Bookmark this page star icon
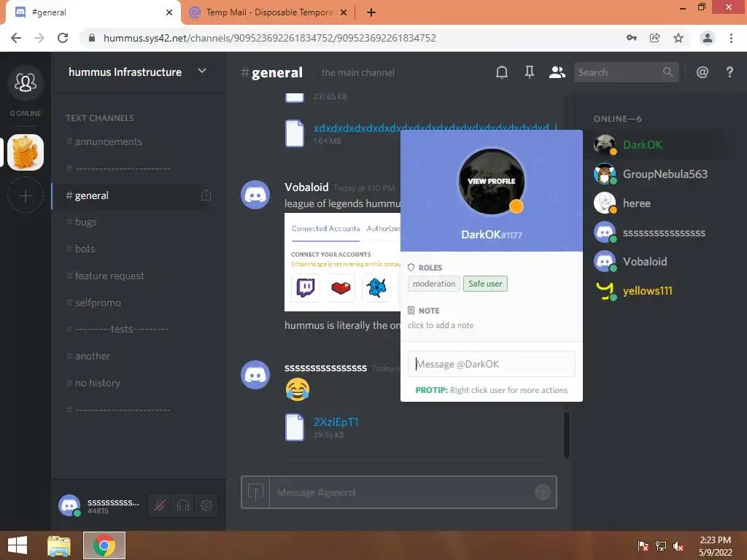Viewport: 747px width, 560px height. 678,38
